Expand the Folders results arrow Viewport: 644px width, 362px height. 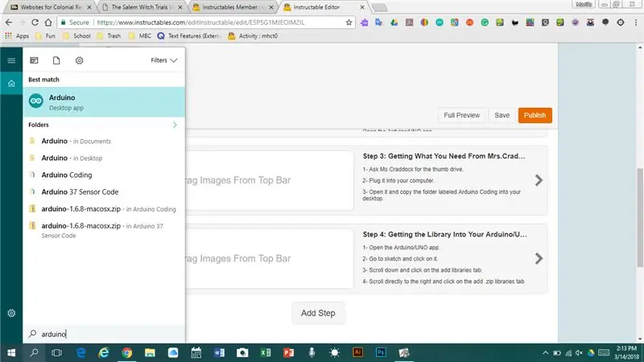click(175, 125)
